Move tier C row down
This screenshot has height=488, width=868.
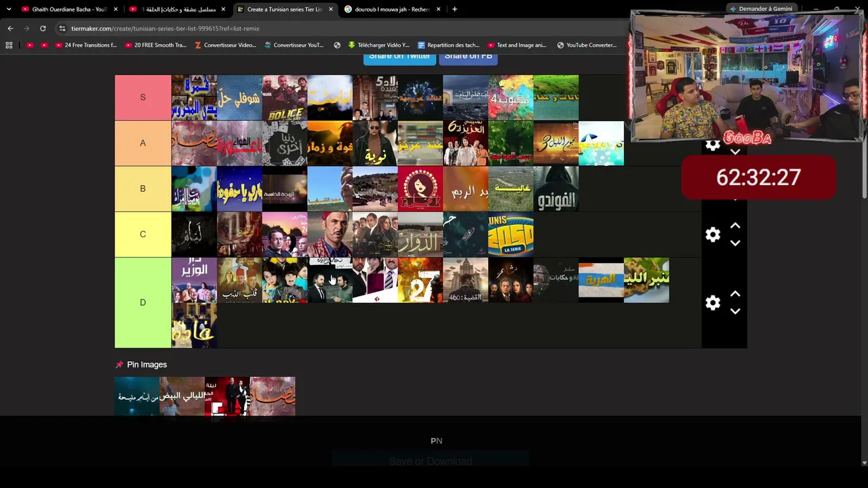point(735,243)
